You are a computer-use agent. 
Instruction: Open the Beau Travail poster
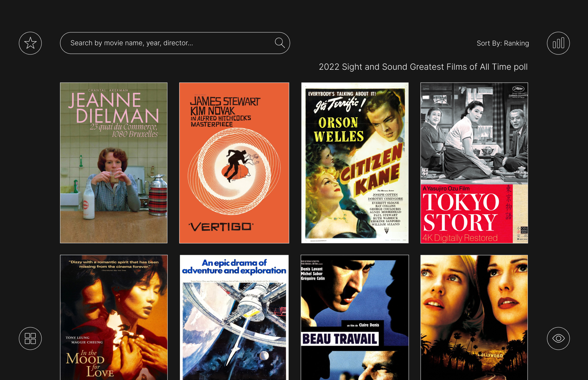(355, 317)
